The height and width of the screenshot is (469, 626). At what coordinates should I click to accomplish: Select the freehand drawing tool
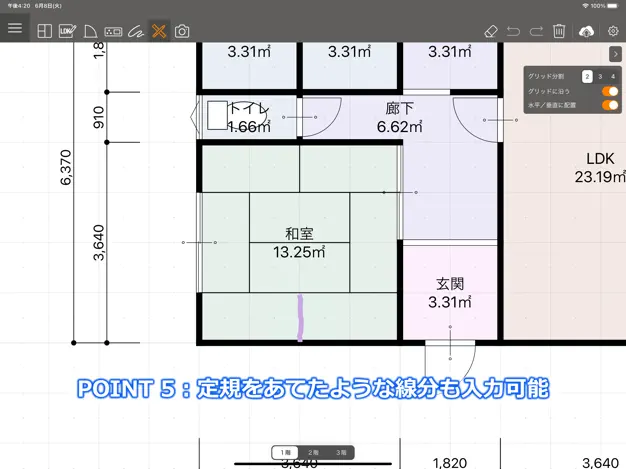click(x=136, y=32)
